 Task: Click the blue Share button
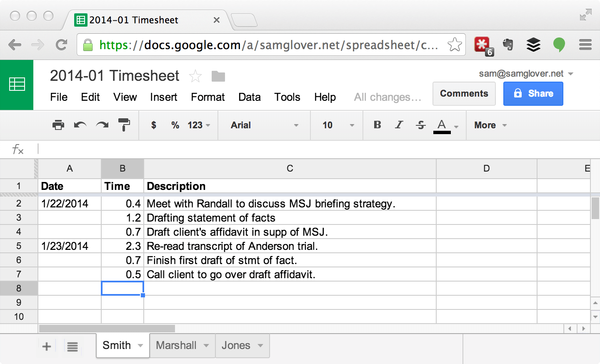coord(533,94)
